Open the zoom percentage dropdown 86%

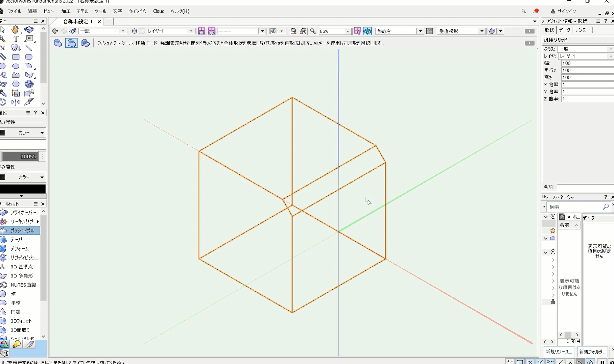click(x=335, y=31)
